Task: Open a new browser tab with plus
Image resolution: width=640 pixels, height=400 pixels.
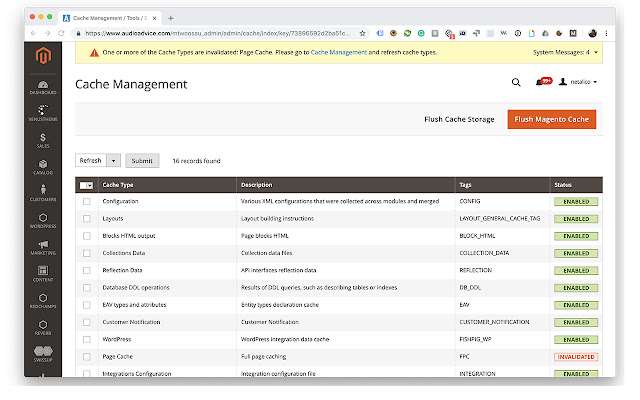Action: pos(171,18)
